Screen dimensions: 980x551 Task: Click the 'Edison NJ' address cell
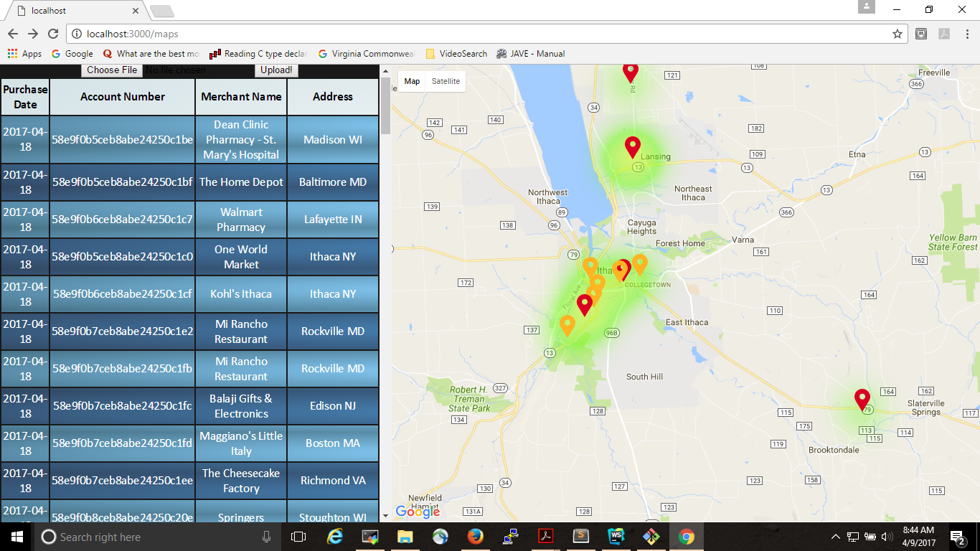[333, 406]
